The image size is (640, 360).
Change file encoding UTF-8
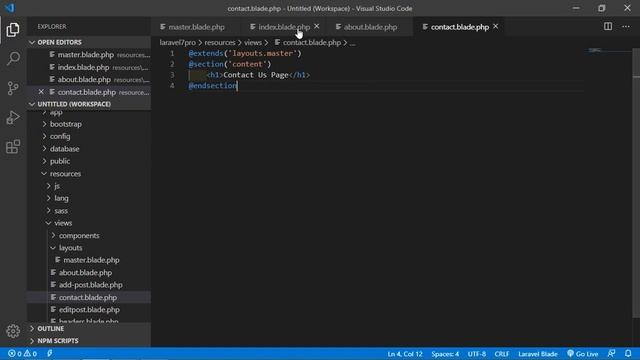pos(476,354)
